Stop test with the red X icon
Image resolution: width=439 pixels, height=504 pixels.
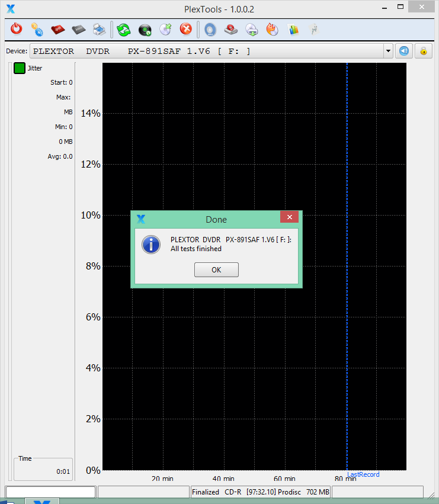click(186, 29)
